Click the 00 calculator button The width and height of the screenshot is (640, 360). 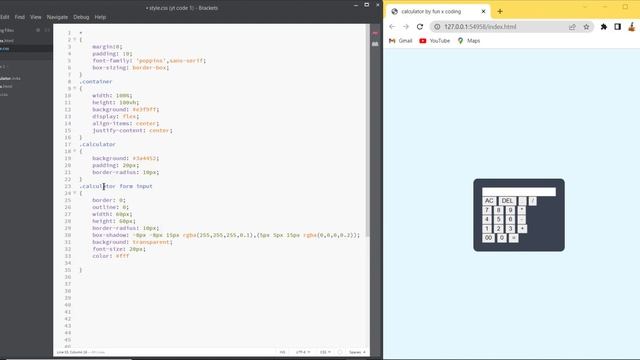(x=489, y=238)
